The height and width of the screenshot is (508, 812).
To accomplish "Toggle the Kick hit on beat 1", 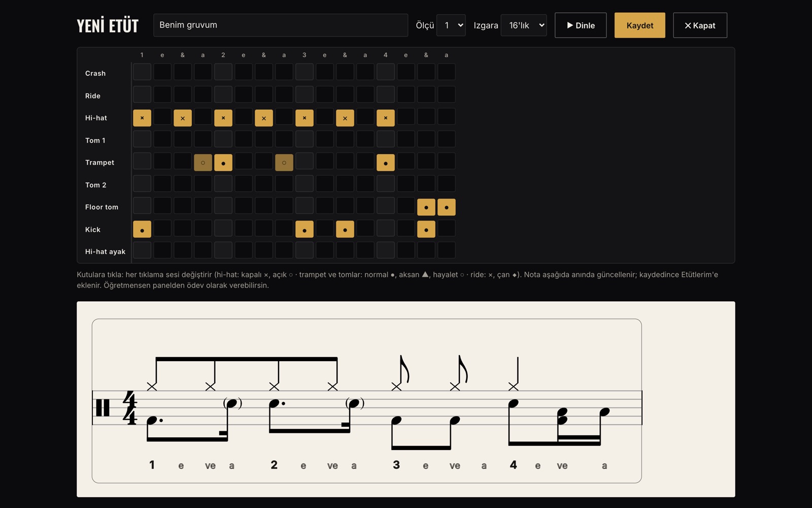I will click(142, 230).
